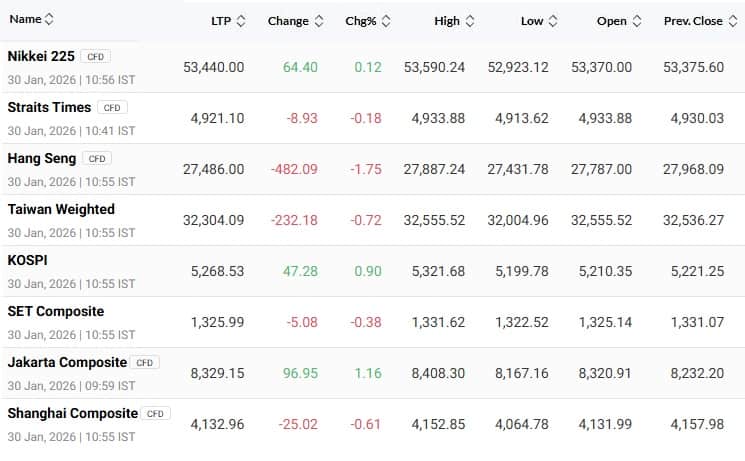This screenshot has width=745, height=461.
Task: Click the Change column header label
Action: click(288, 21)
